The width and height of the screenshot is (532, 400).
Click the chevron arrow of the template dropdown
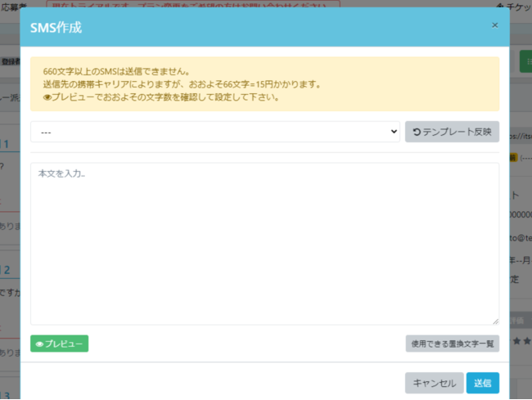coord(394,132)
